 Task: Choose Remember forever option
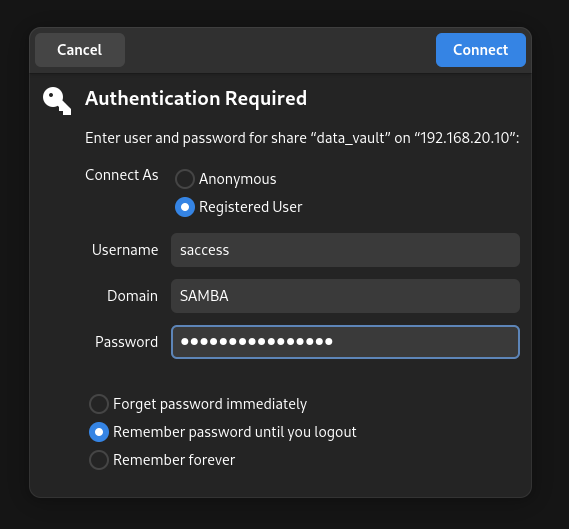pos(99,460)
